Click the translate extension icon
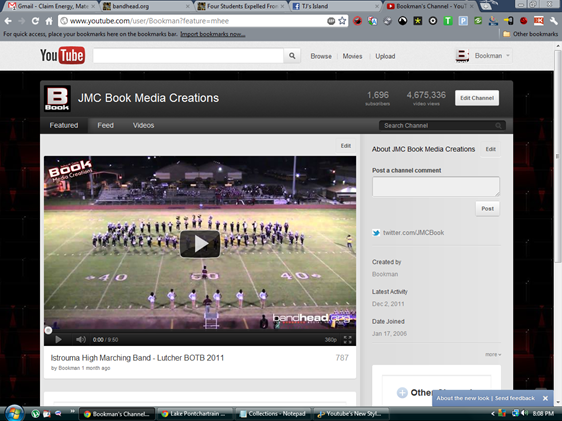562x421 pixels. [x=372, y=21]
